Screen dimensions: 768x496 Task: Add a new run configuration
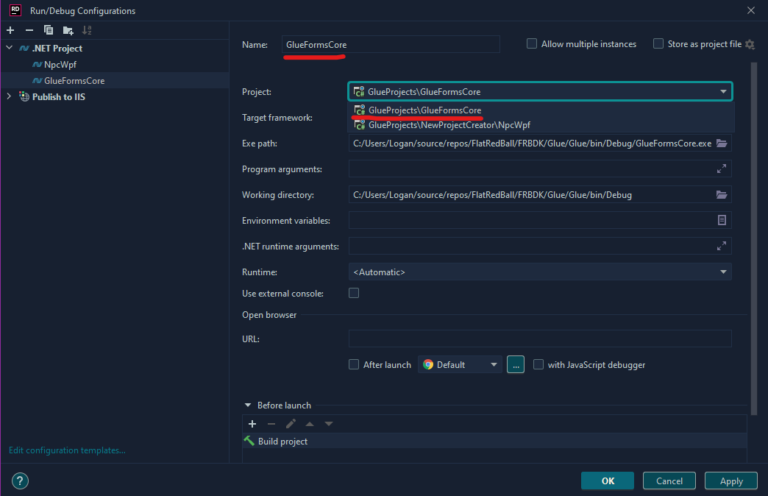point(10,30)
